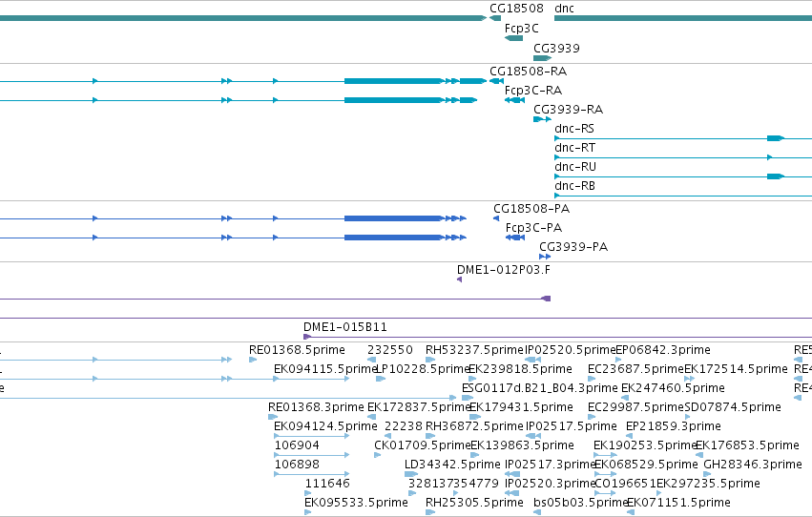Click the EK176853.5prime EST
The image size is (812, 517).
tap(747, 445)
